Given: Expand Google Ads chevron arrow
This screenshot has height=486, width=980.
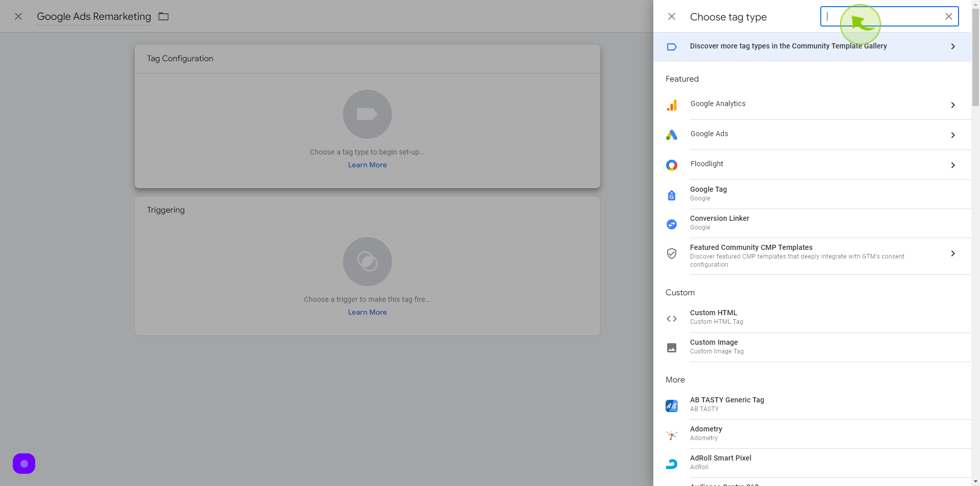Looking at the screenshot, I should click(952, 135).
